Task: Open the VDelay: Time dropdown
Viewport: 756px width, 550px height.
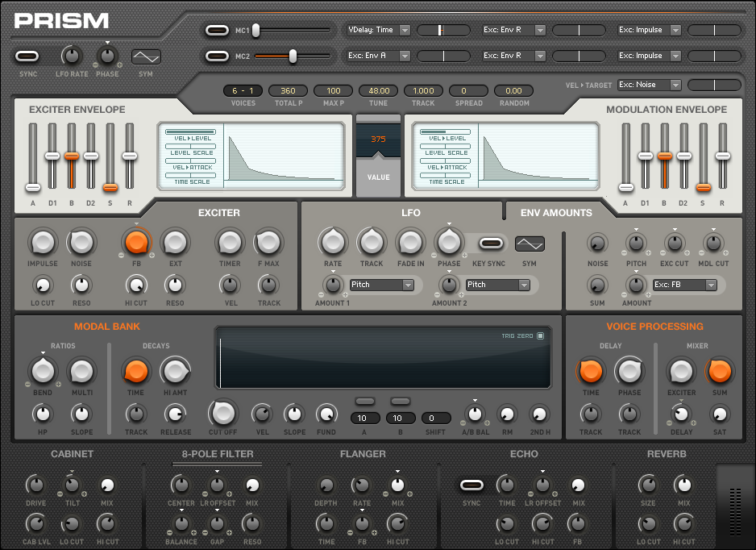Action: pyautogui.click(x=378, y=30)
